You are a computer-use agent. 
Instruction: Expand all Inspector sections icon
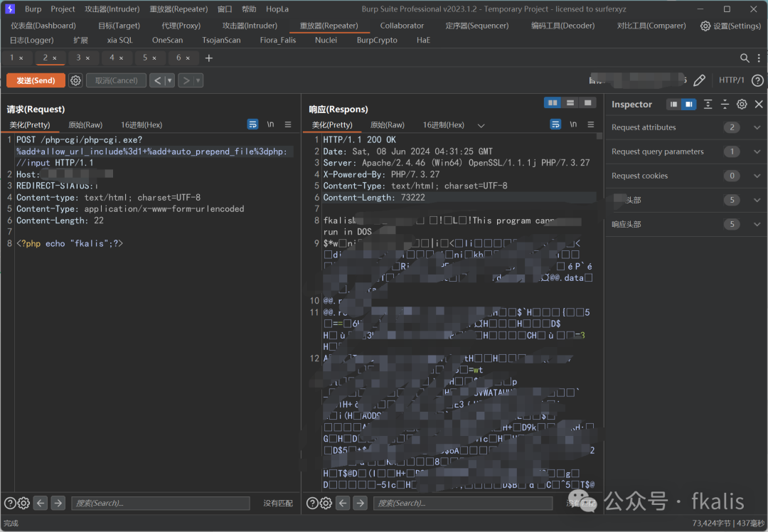pyautogui.click(x=708, y=104)
